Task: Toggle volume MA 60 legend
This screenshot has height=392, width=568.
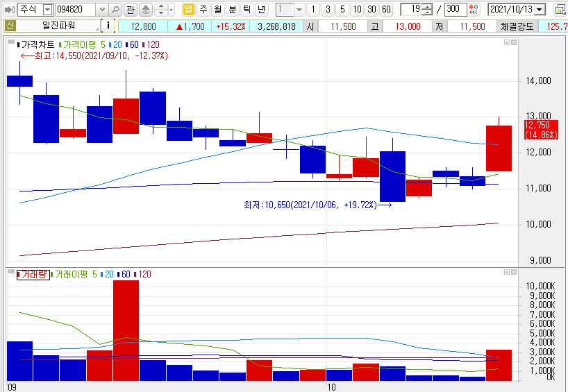Action: 124,274
